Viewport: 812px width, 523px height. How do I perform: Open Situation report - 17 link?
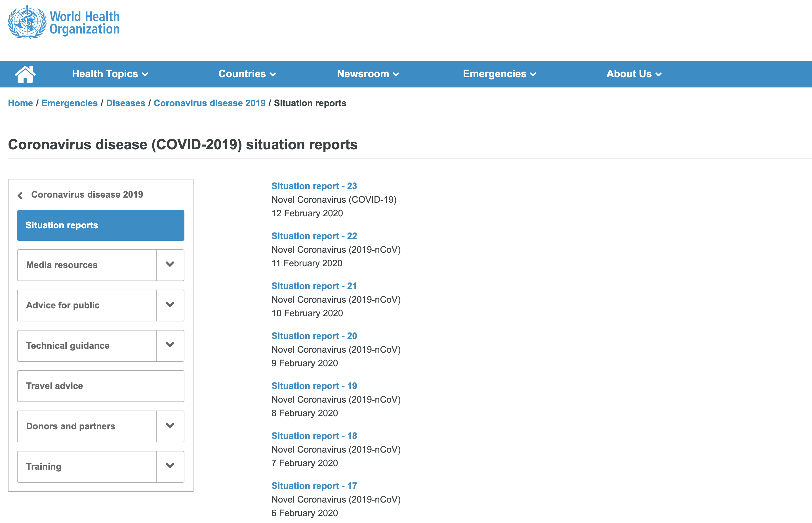(314, 486)
